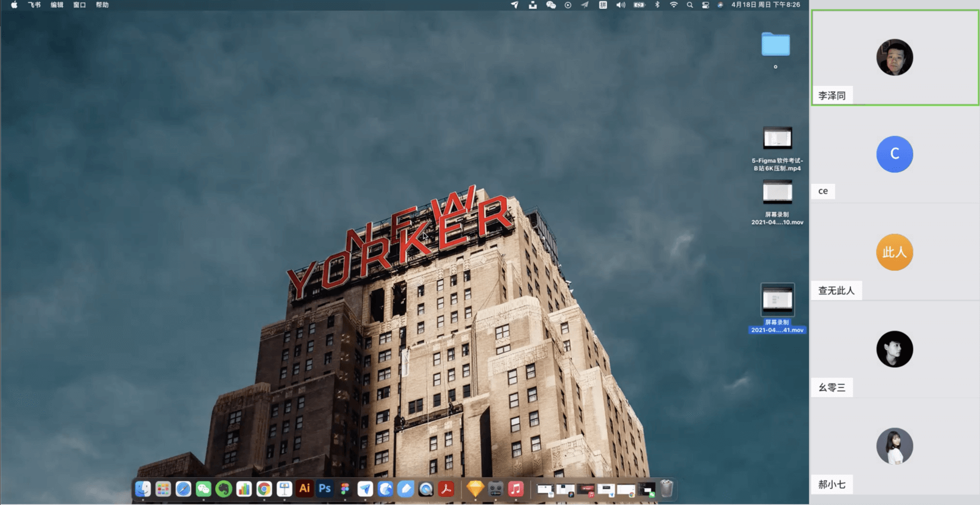Viewport: 980px width, 505px height.
Task: Click the battery status icon
Action: click(639, 5)
